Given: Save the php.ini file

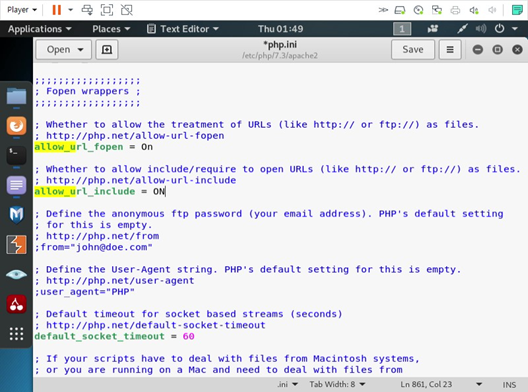Looking at the screenshot, I should (x=413, y=50).
